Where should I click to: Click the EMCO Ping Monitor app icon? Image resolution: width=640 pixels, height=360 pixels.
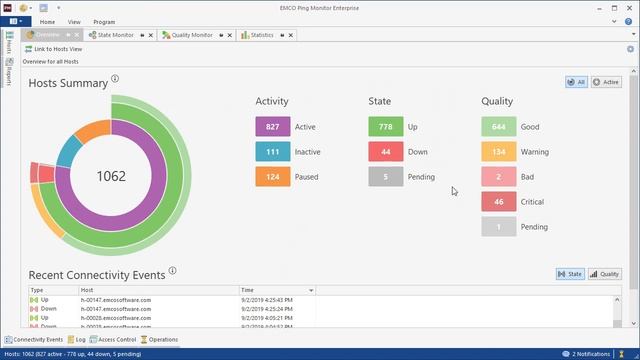pyautogui.click(x=7, y=8)
